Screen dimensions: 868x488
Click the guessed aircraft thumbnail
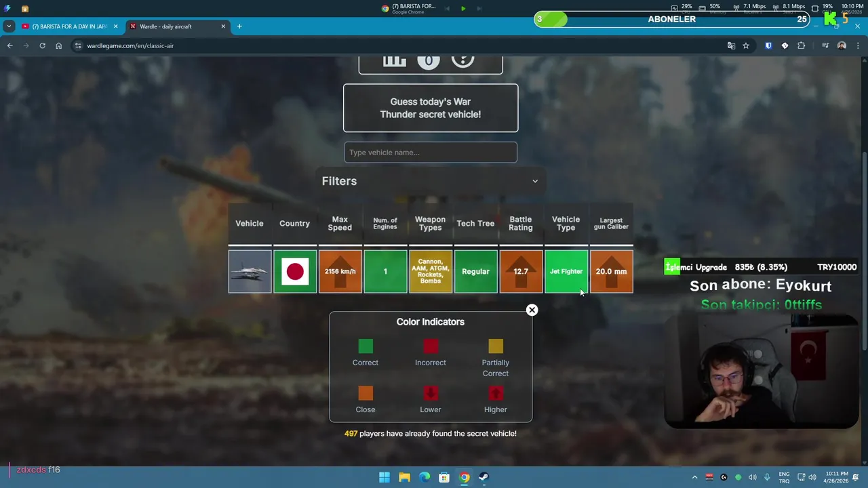[x=250, y=271]
